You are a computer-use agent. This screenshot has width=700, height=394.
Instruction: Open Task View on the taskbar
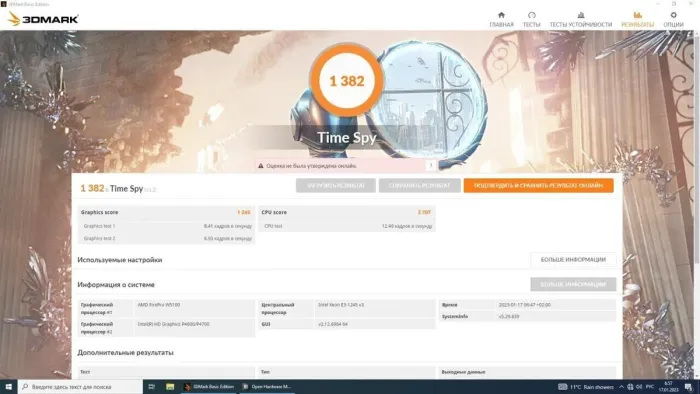pyautogui.click(x=152, y=386)
